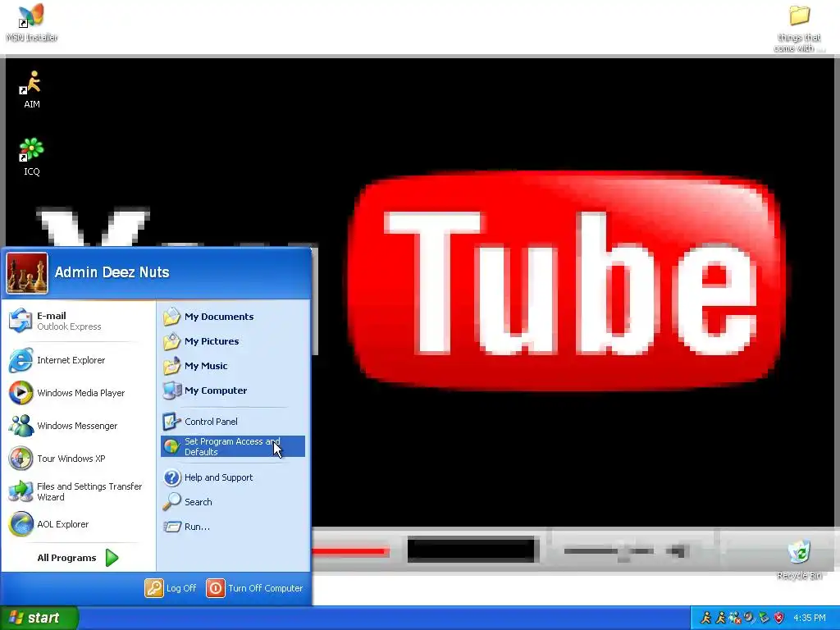
Task: Click the Log Off button
Action: 171,588
